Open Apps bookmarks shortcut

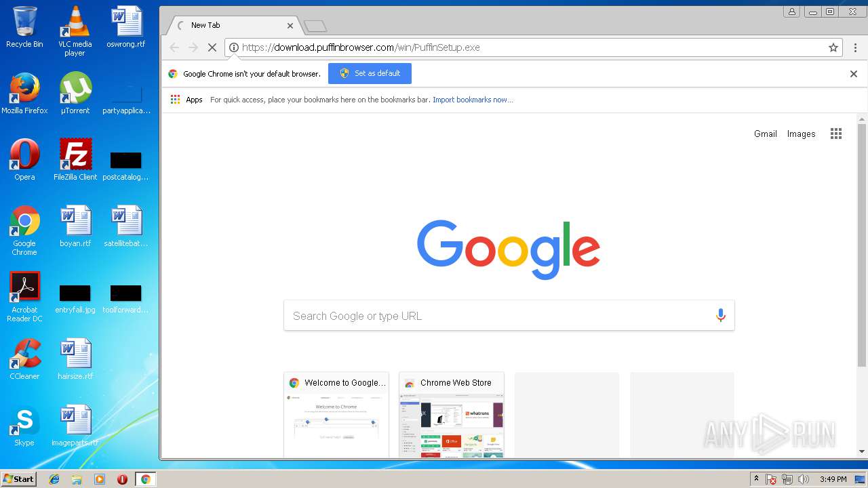[186, 100]
